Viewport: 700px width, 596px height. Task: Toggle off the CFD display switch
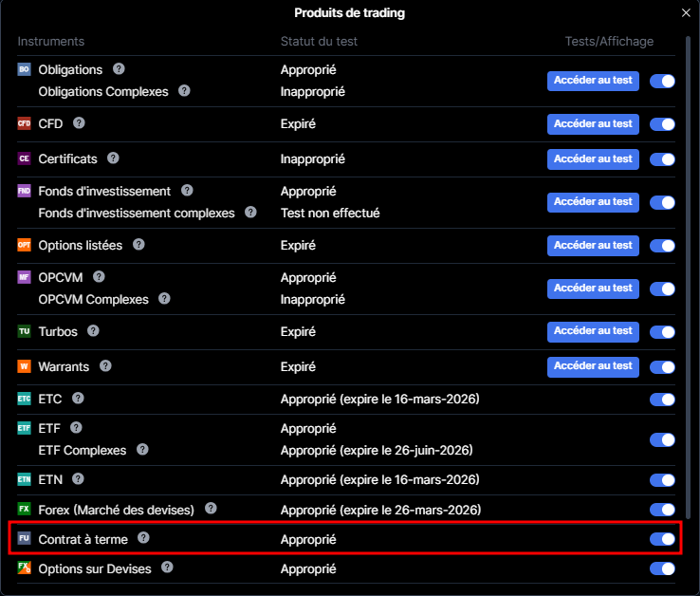tap(662, 124)
